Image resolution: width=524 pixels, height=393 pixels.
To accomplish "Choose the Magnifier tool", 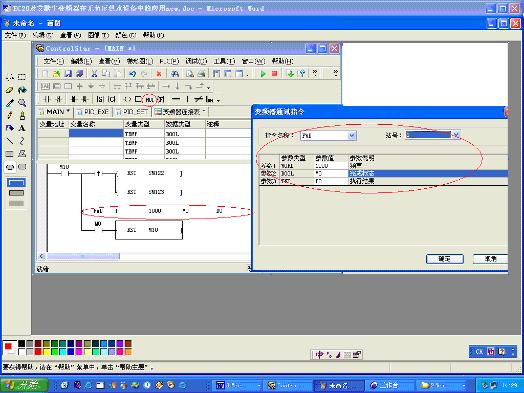I will coord(22,103).
